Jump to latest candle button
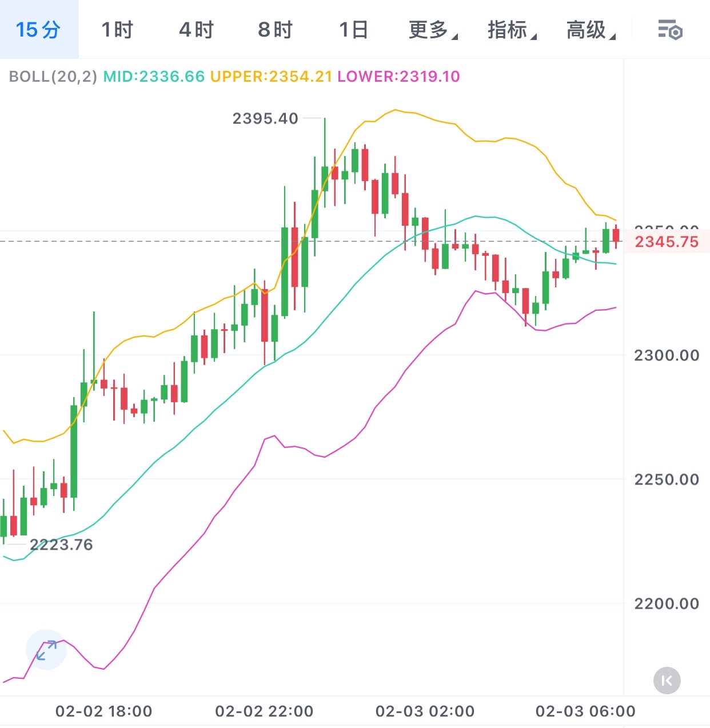This screenshot has height=728, width=710. (667, 681)
